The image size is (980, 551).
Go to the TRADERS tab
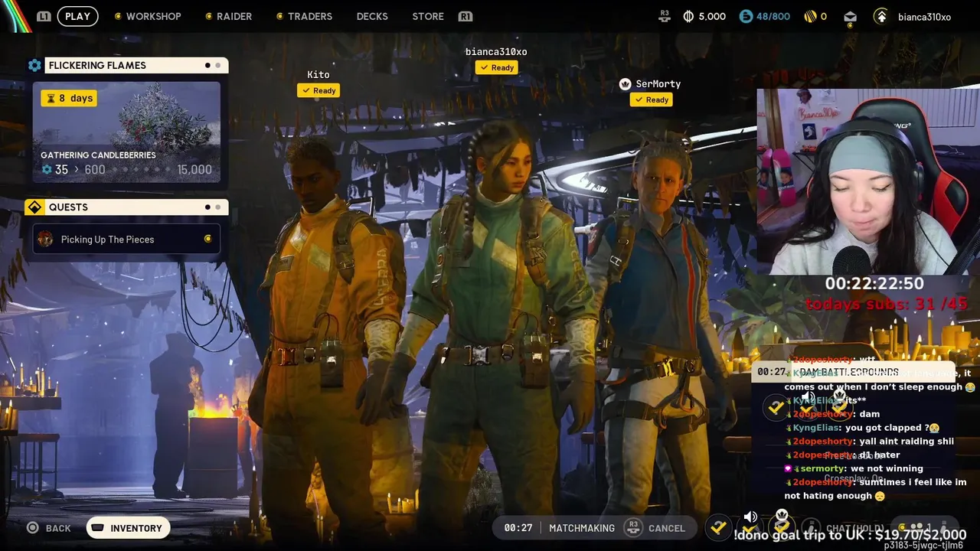(309, 16)
